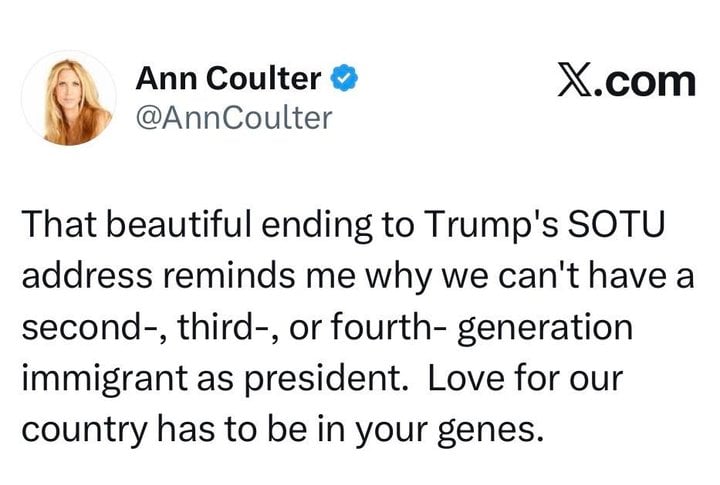
Task: Click the X logo in the corner
Action: (x=581, y=77)
